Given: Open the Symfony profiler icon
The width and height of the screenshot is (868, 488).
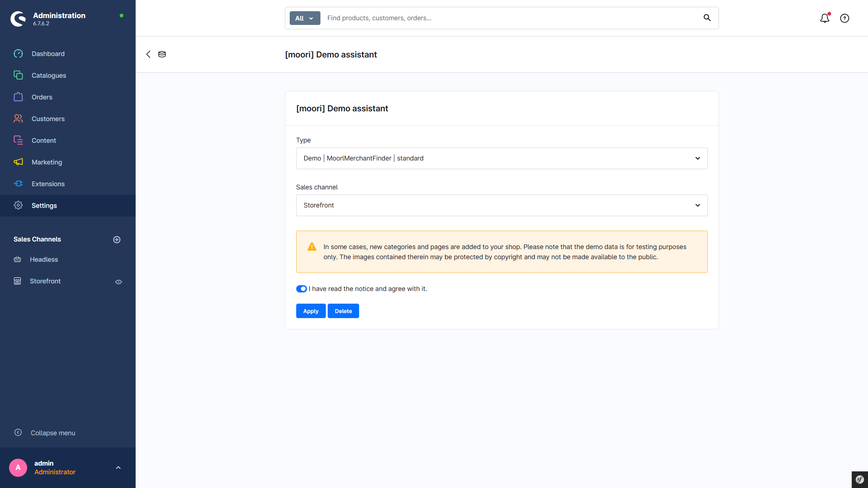Looking at the screenshot, I should 860,480.
